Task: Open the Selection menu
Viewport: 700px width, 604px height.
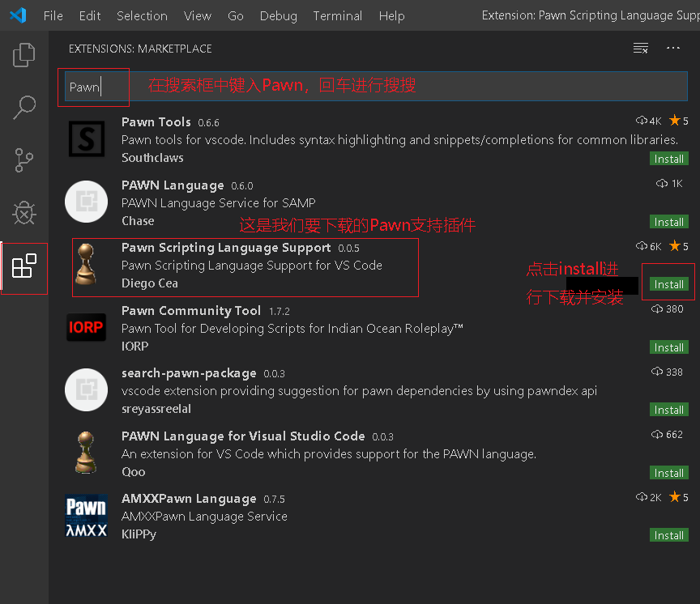Action: click(x=142, y=16)
